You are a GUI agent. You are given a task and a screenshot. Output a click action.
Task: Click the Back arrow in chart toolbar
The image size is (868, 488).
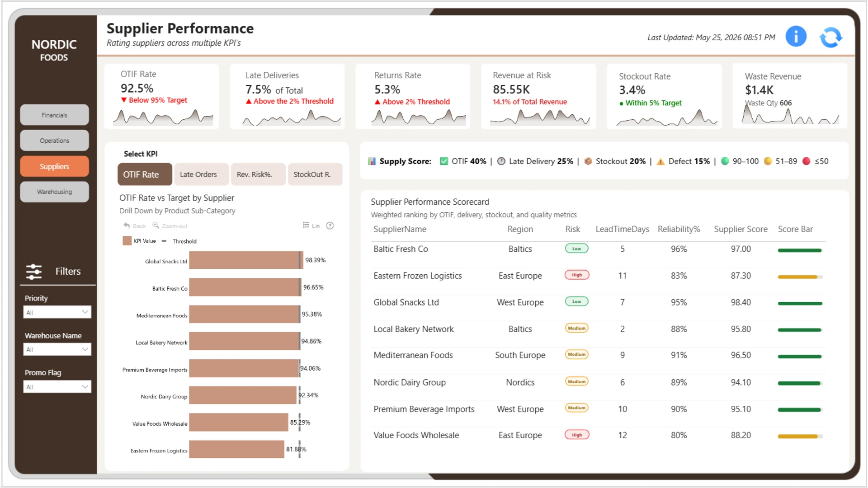(127, 225)
